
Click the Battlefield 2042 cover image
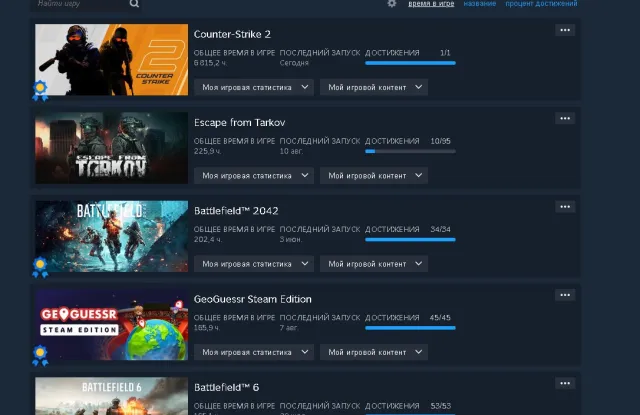tap(111, 236)
